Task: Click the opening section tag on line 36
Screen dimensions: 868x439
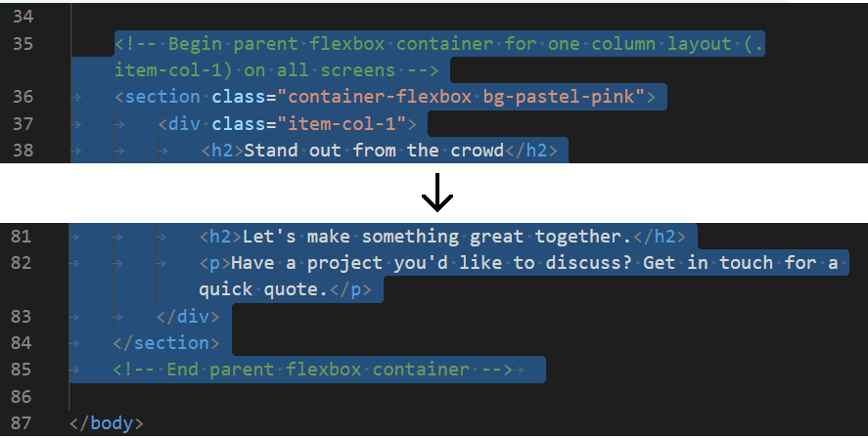Action: (x=158, y=97)
